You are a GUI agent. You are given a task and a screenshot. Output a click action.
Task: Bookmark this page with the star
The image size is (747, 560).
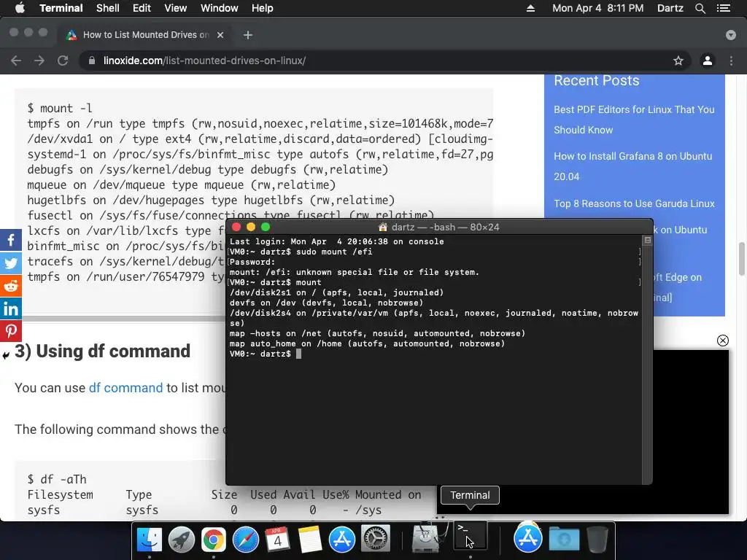tap(678, 61)
